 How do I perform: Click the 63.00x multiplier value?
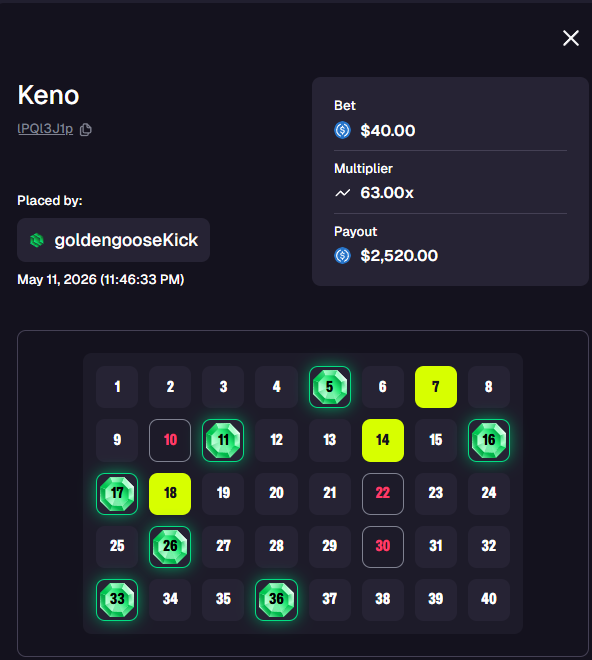pyautogui.click(x=387, y=193)
